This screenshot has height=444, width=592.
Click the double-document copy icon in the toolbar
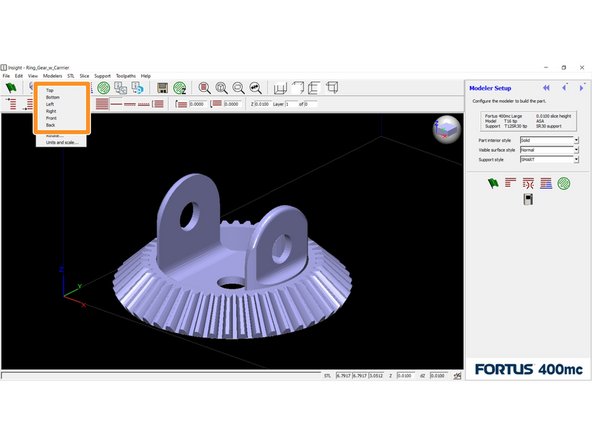120,88
